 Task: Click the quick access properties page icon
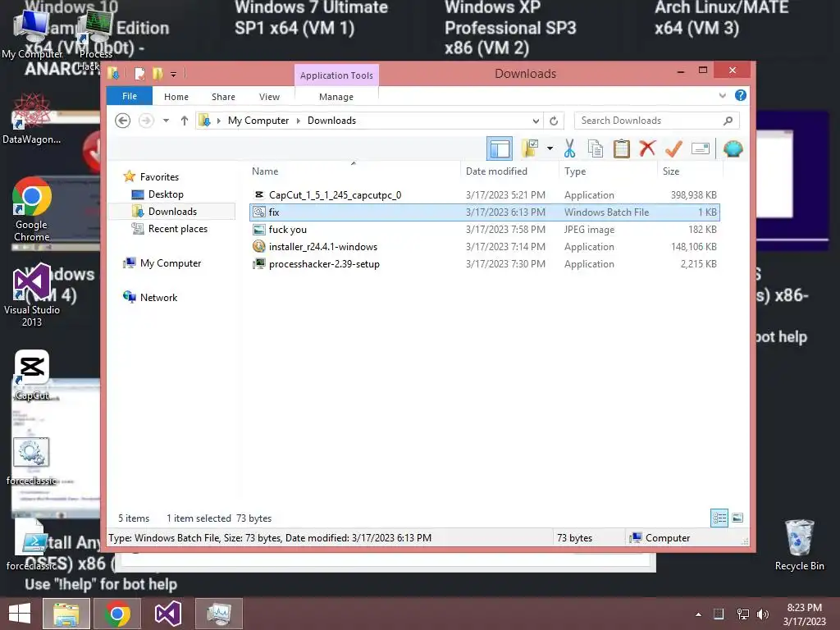point(139,73)
